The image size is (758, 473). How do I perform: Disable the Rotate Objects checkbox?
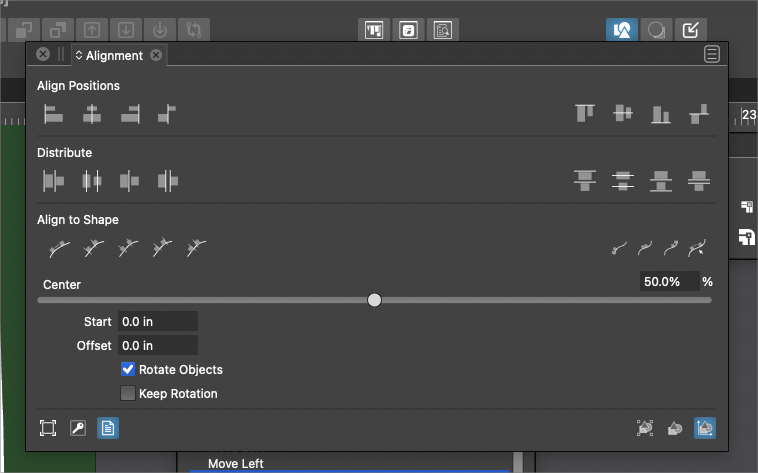coord(128,370)
